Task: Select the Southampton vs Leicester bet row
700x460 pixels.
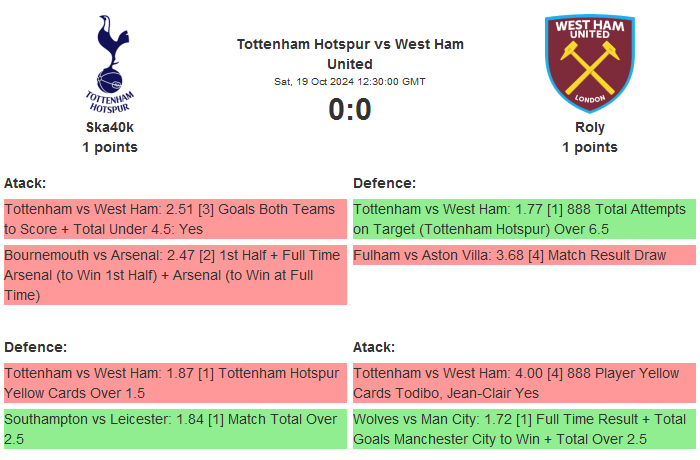Action: pos(175,429)
